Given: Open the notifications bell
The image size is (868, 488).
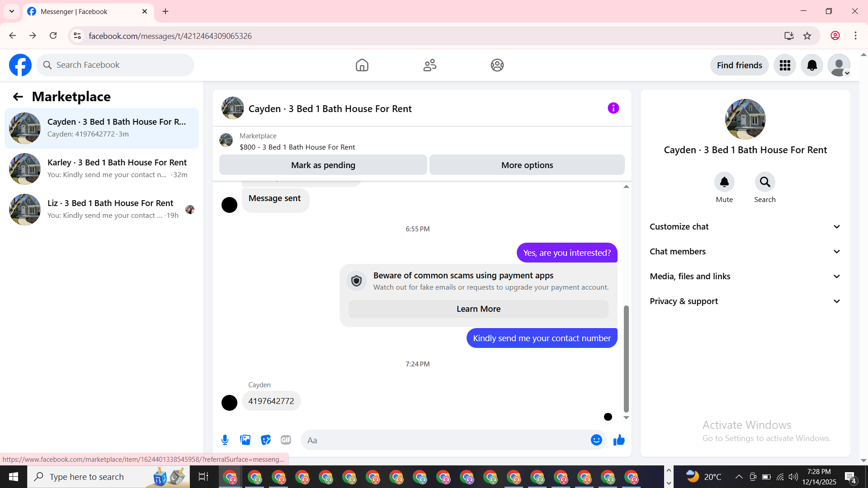Looking at the screenshot, I should pos(812,66).
